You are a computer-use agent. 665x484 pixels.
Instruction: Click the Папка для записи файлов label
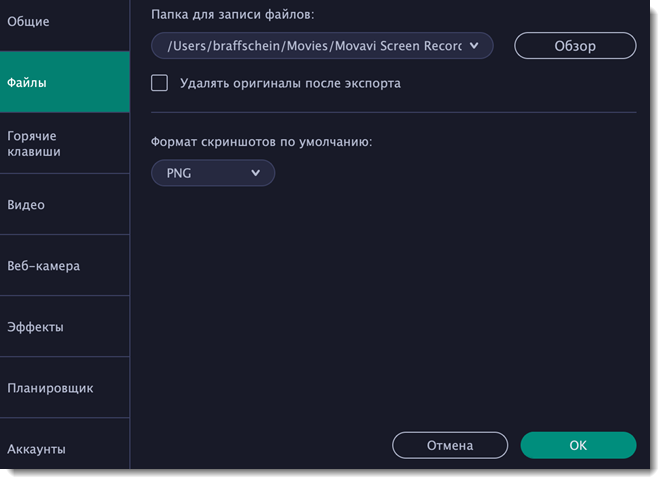[x=233, y=15]
